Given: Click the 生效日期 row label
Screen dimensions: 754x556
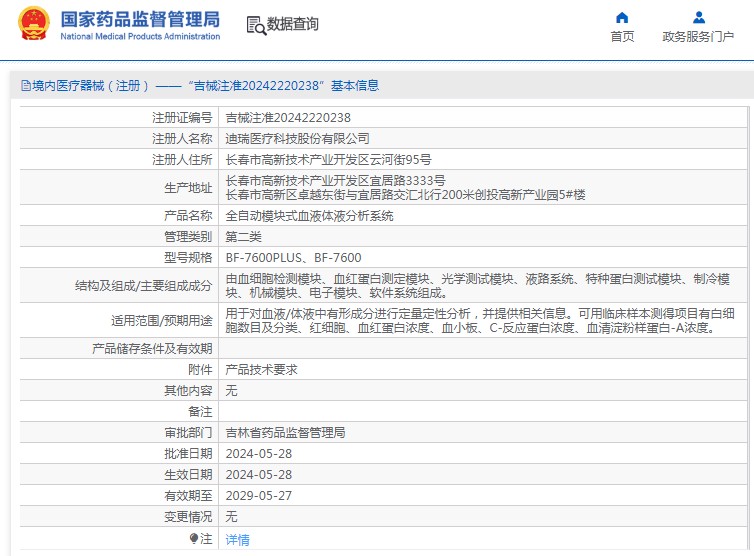Looking at the screenshot, I should tap(188, 475).
